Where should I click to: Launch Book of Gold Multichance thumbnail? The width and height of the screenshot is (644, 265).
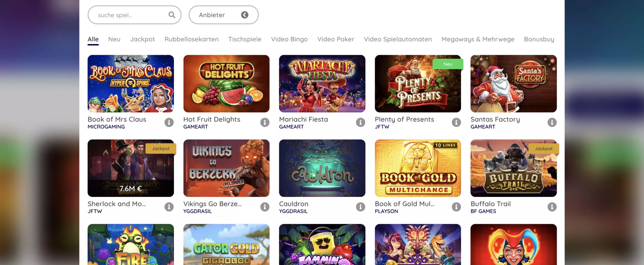418,168
